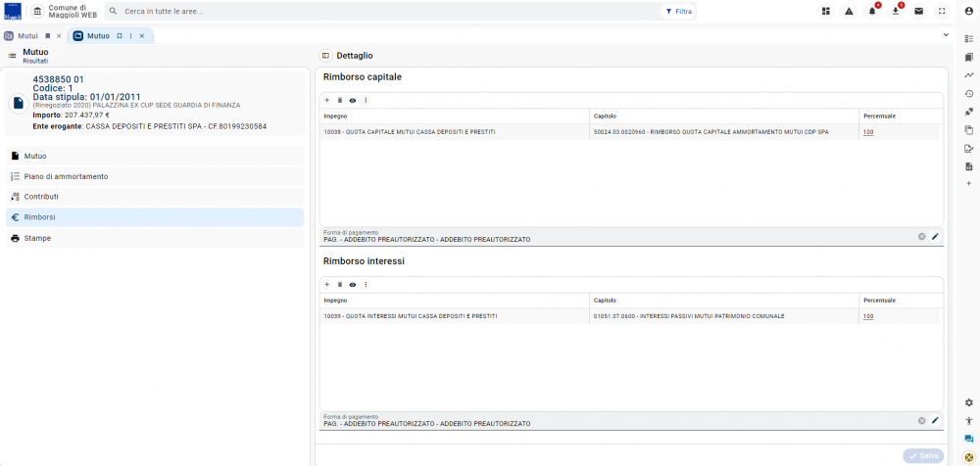Screen dimensions: 980x466
Task: Close the Mutuo tab
Action: [142, 36]
